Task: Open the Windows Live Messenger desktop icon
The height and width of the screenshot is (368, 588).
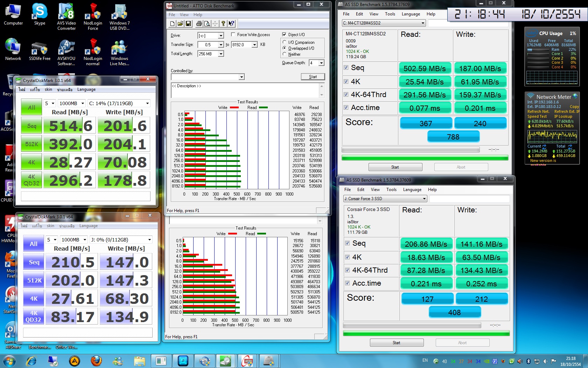Action: tap(119, 53)
